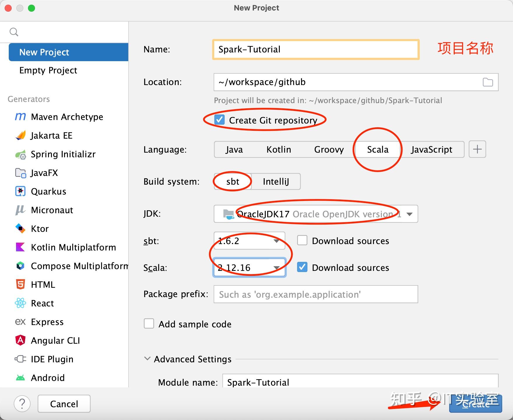Choose Jakarta EE generator label
The height and width of the screenshot is (420, 513).
[x=52, y=135]
